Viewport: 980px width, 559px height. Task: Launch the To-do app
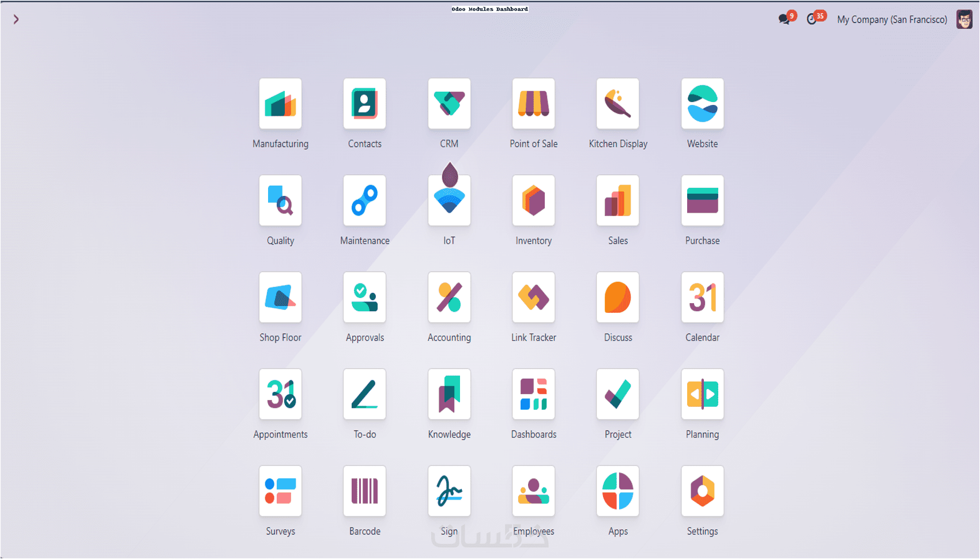pyautogui.click(x=364, y=394)
